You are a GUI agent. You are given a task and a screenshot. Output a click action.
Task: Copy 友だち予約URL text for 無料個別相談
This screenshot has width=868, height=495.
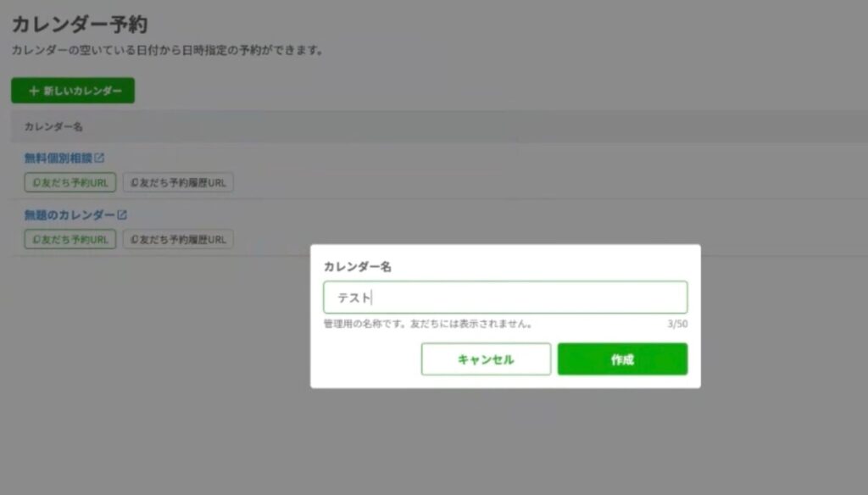click(75, 182)
